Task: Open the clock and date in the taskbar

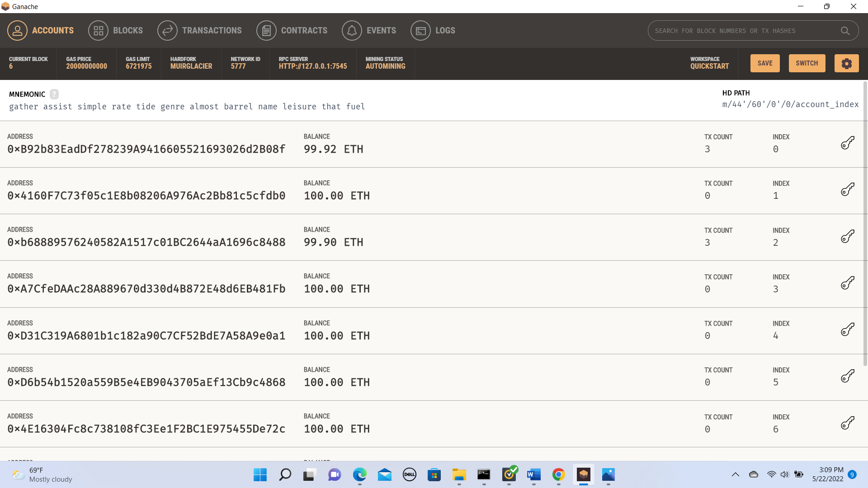Action: click(829, 475)
